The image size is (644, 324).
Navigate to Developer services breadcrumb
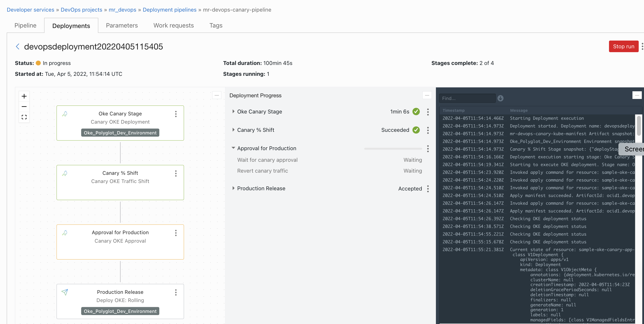click(30, 10)
